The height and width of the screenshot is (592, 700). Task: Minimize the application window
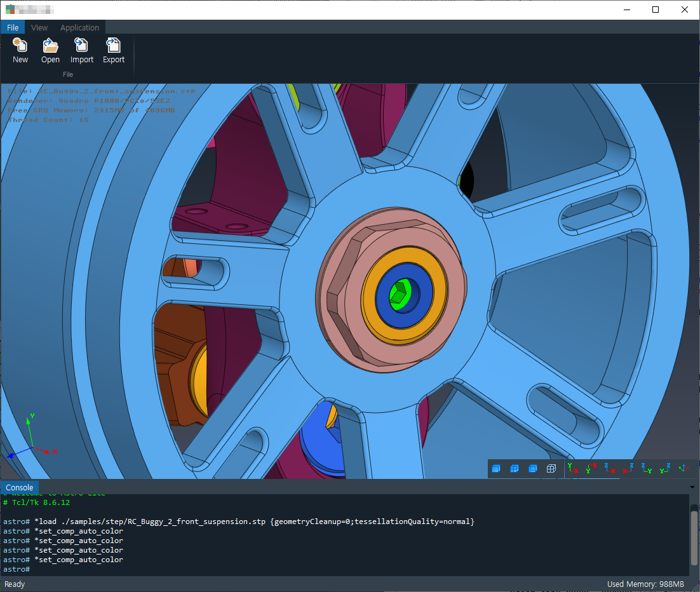(627, 10)
